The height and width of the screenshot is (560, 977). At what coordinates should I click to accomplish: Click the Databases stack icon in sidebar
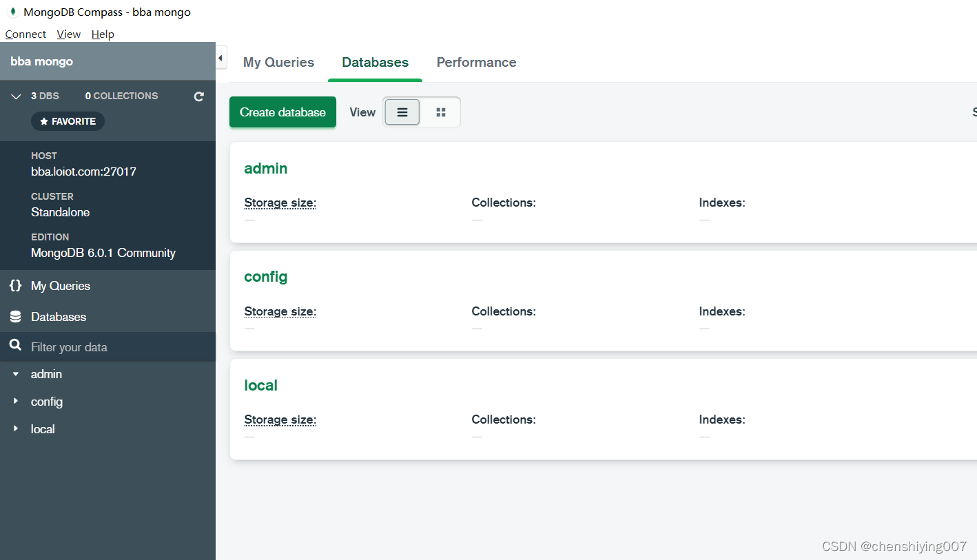click(x=15, y=317)
